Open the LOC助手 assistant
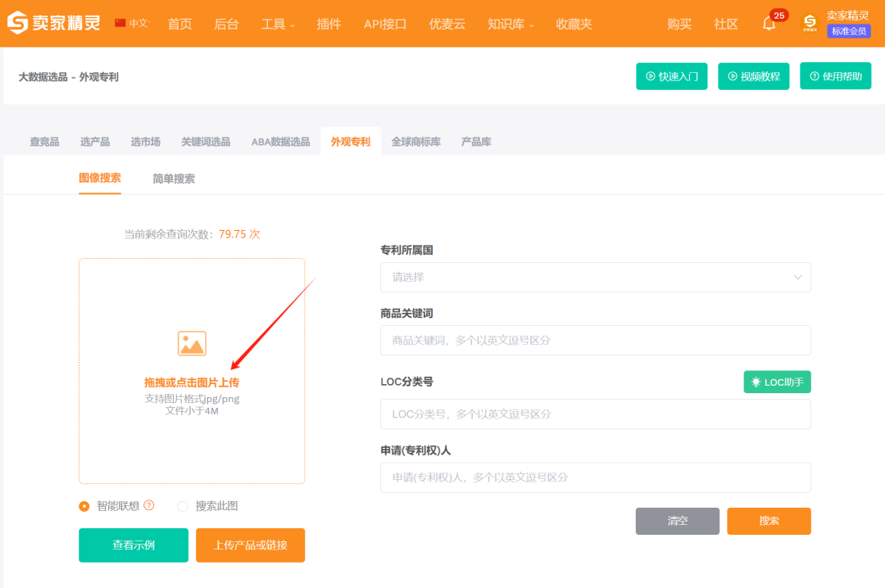 click(x=777, y=382)
